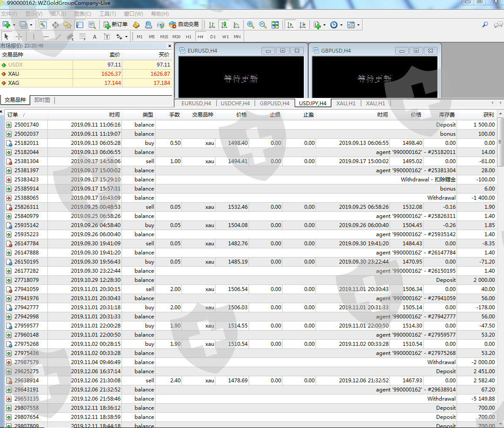Open the search magnifier icon

tap(485, 25)
